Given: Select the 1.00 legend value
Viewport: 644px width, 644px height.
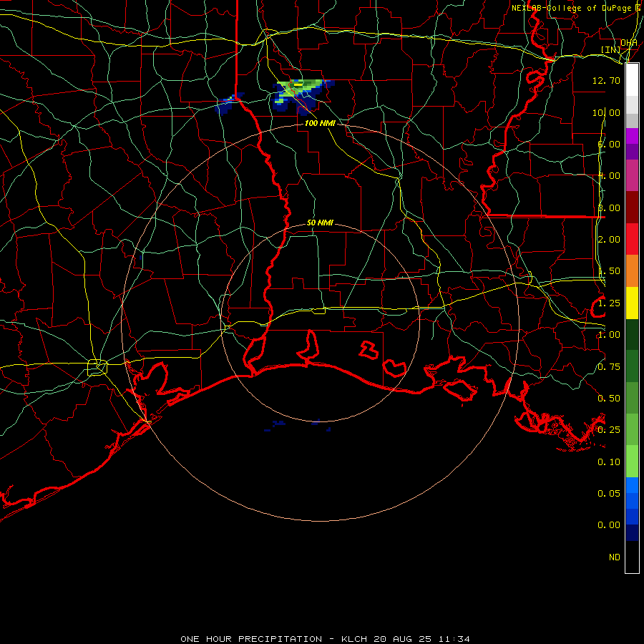Looking at the screenshot, I should [x=609, y=335].
